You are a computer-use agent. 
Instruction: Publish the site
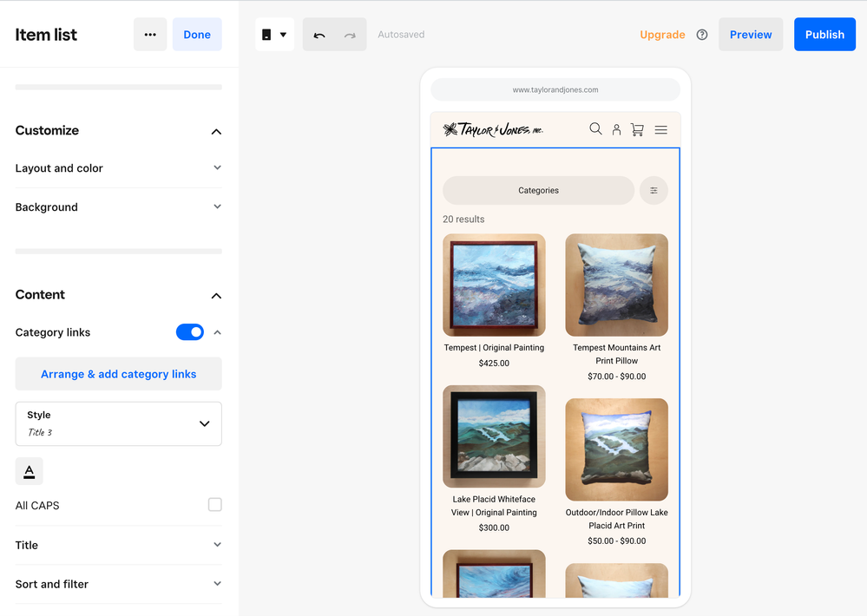click(824, 35)
